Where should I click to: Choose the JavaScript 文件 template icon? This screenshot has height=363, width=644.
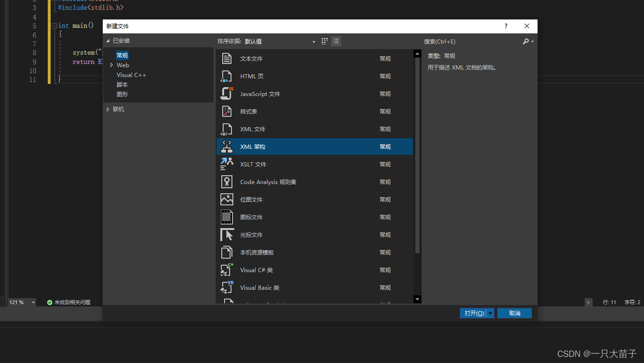pos(227,94)
